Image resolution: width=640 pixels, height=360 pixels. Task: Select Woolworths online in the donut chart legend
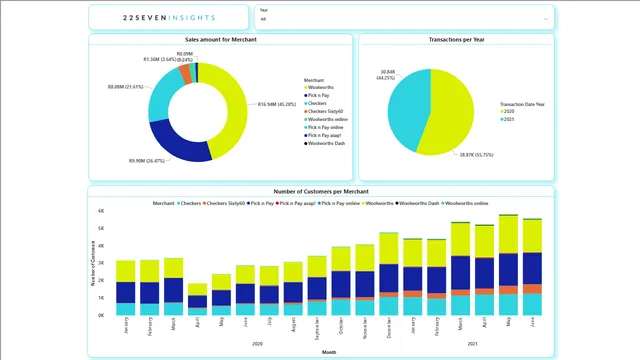coord(326,119)
